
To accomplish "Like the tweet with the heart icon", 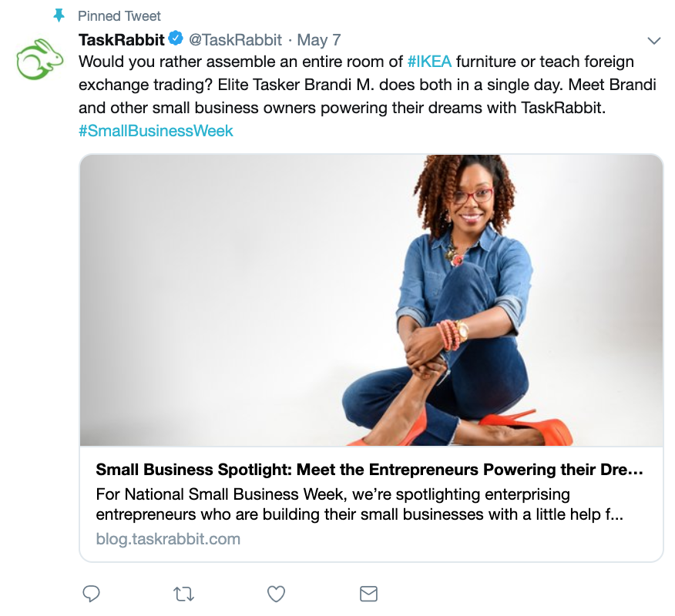I will click(x=276, y=594).
